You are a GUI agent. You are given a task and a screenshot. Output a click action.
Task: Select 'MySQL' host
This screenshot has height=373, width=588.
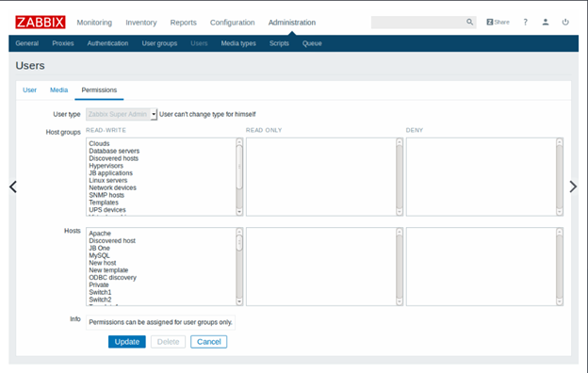(99, 255)
